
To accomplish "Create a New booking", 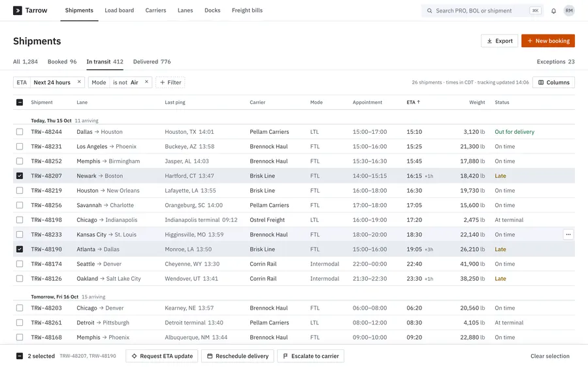I will (548, 41).
